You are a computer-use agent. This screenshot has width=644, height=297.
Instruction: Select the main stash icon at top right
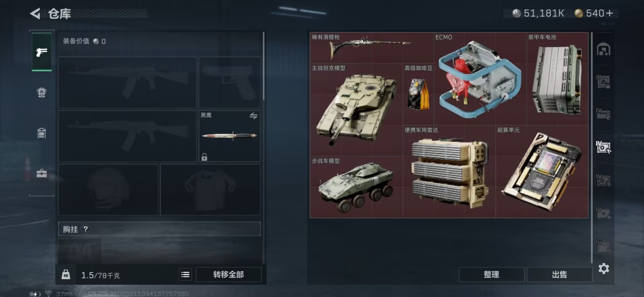tap(603, 49)
